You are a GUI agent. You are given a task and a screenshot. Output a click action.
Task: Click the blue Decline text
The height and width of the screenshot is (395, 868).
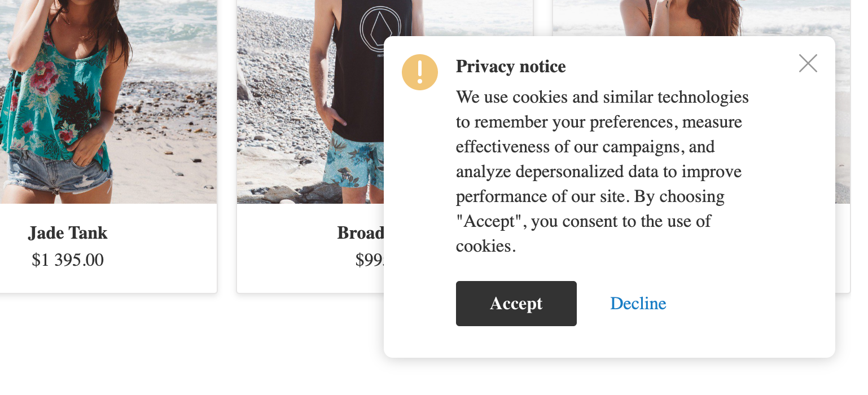coord(638,303)
